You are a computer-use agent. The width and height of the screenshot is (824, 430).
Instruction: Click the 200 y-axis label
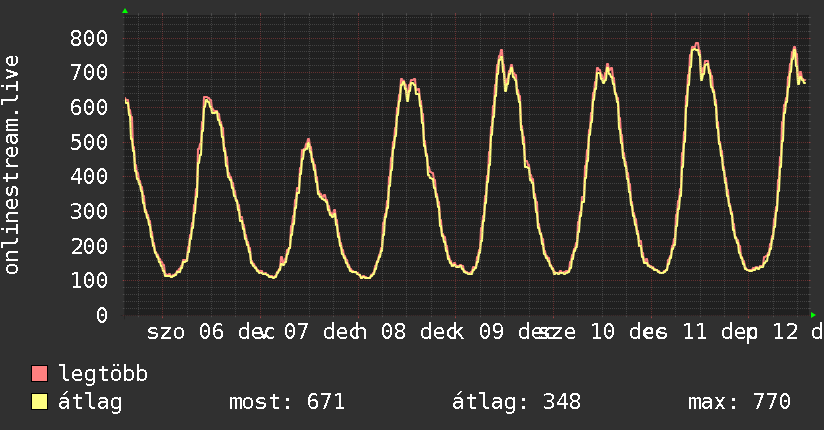89,246
